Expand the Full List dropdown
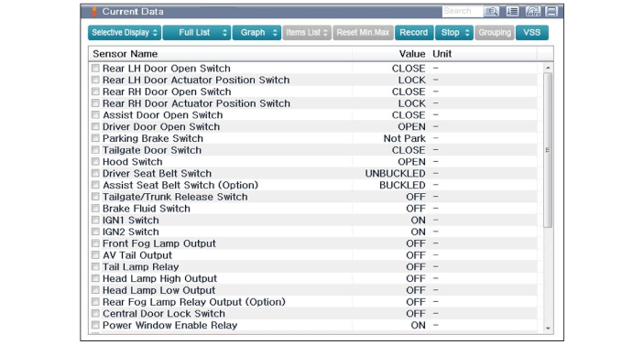 [x=197, y=33]
